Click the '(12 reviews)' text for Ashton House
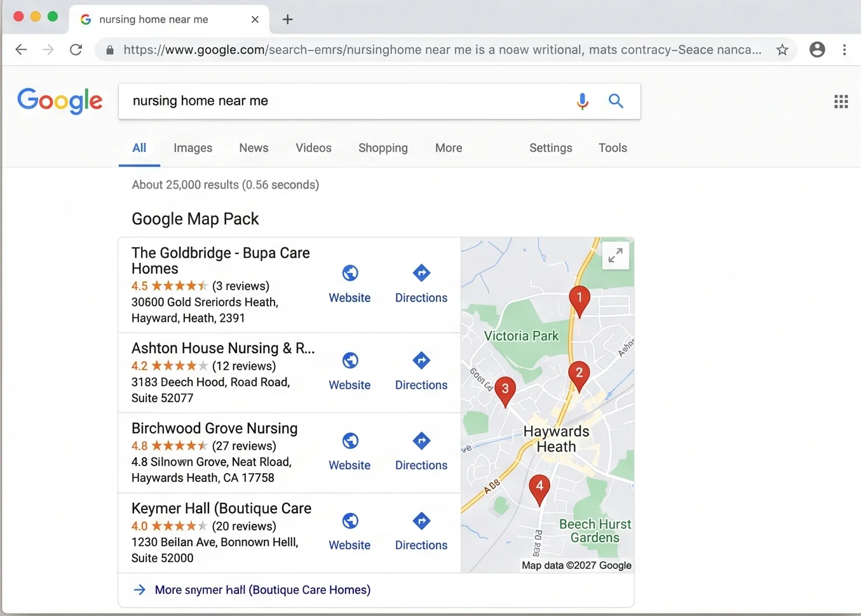861x616 pixels. coord(244,366)
